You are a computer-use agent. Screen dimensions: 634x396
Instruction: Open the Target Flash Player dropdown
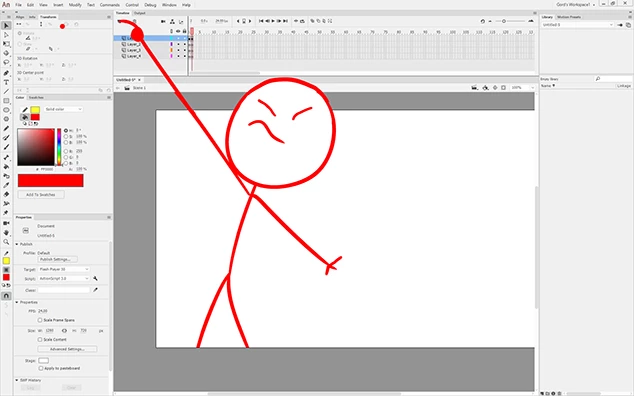pos(63,269)
